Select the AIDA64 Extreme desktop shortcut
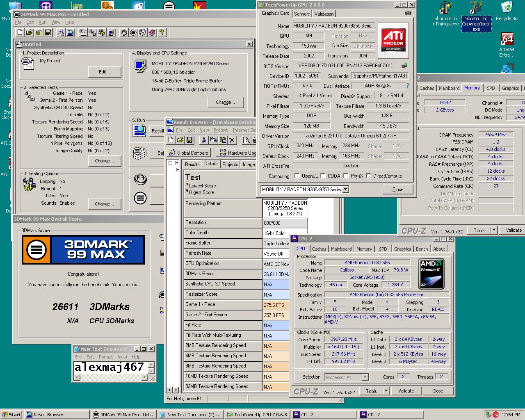Viewport: 525px width, 420px height. [507, 45]
